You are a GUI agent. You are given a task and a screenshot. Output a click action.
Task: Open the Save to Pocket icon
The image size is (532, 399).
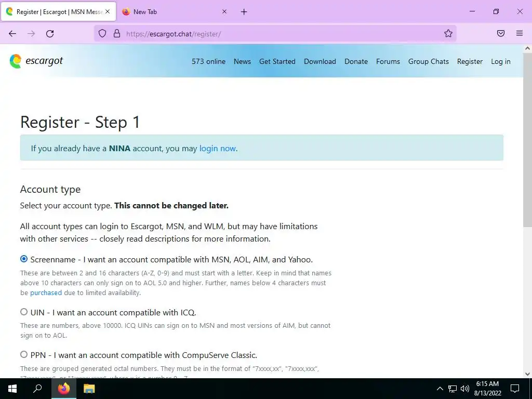click(501, 33)
